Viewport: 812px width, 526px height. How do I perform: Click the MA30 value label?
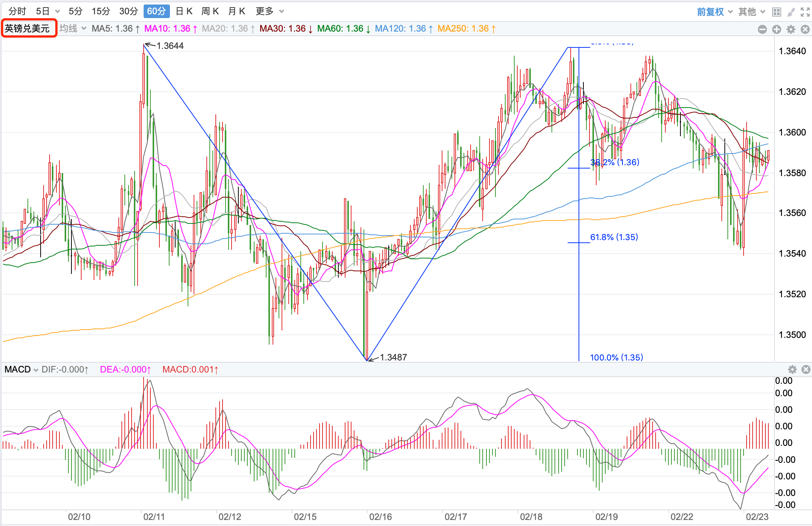[x=286, y=29]
